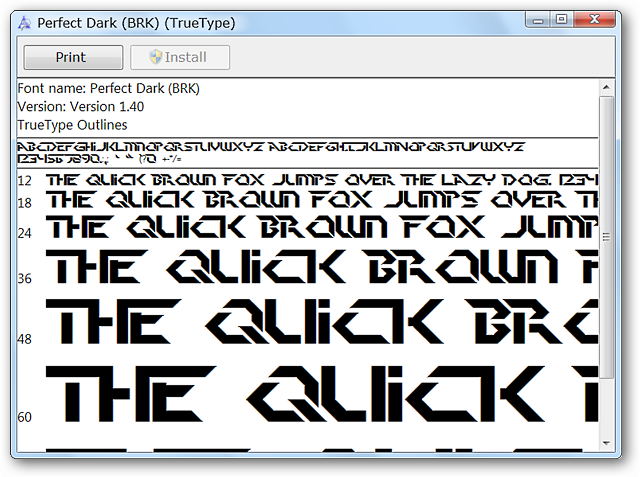Click the size label '24'
Screen dimensions: 640x477
pyautogui.click(x=24, y=233)
